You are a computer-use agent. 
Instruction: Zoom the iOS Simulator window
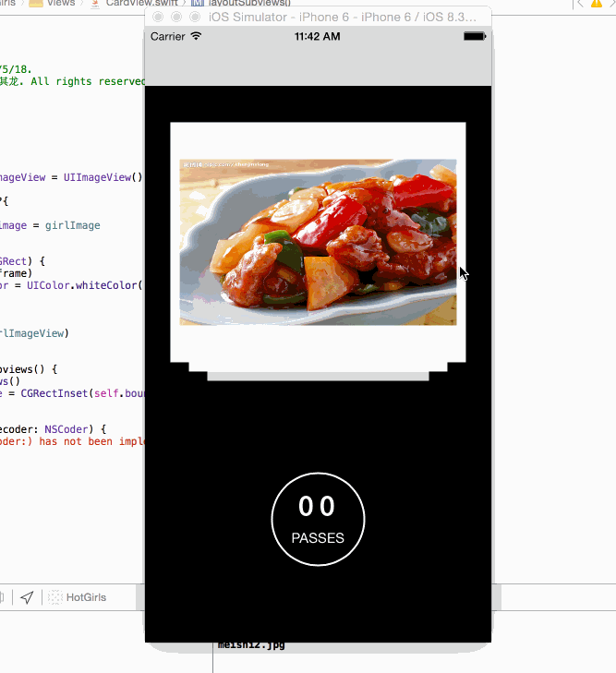pyautogui.click(x=195, y=17)
